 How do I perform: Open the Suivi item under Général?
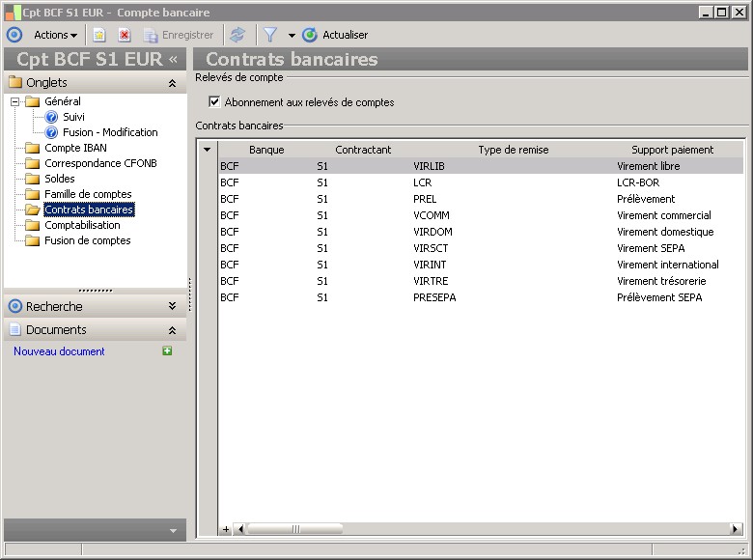tap(73, 117)
